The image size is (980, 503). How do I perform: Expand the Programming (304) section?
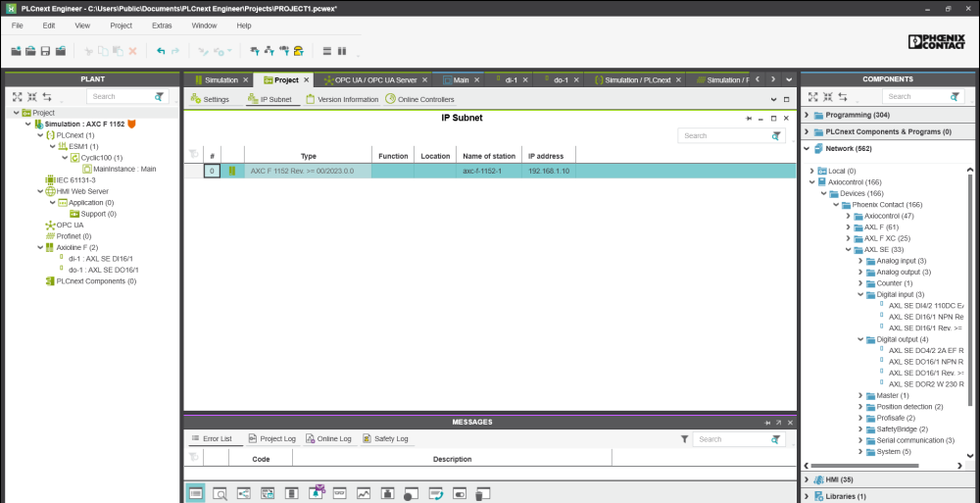807,115
